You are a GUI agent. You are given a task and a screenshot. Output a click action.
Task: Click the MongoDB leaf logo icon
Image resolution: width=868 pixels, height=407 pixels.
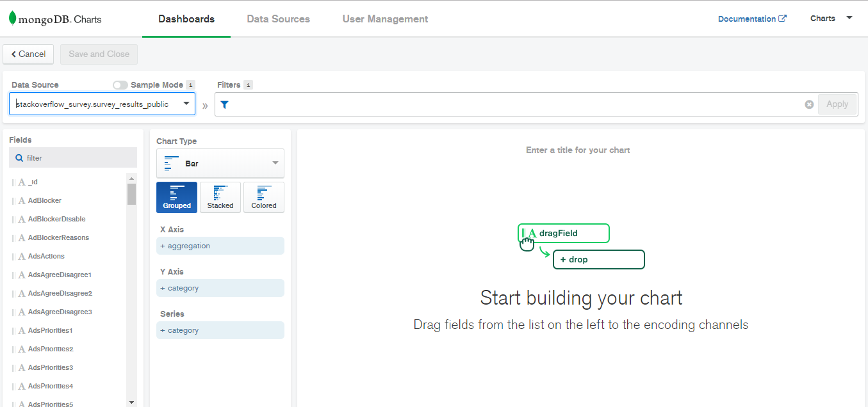pyautogui.click(x=12, y=19)
